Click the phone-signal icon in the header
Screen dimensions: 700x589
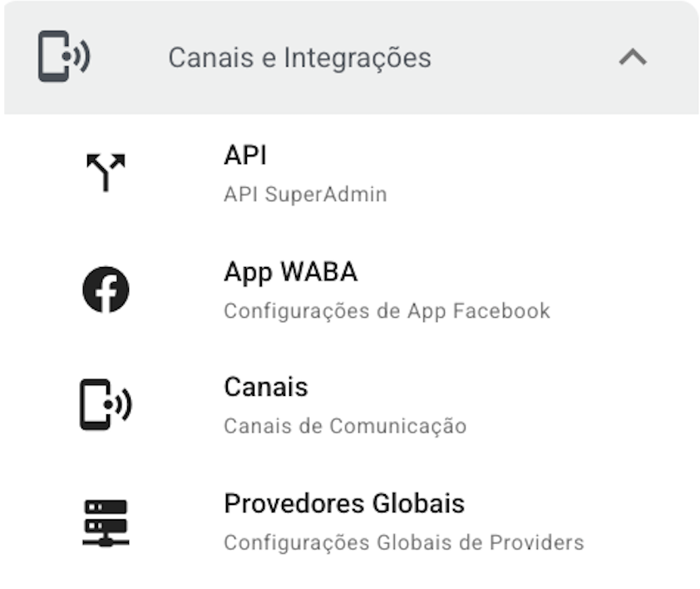pyautogui.click(x=64, y=57)
